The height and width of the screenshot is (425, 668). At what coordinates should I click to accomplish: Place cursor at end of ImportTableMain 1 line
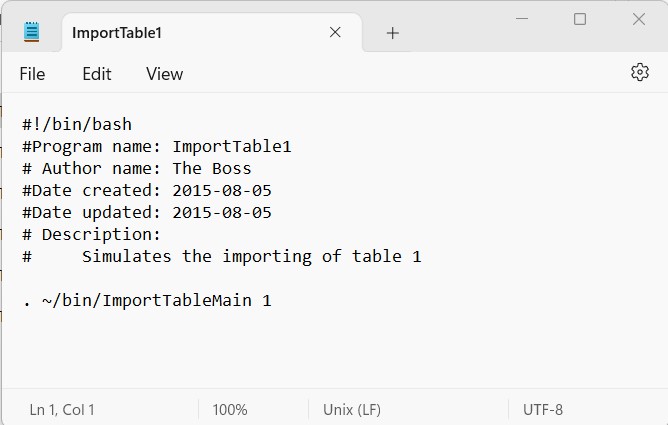click(x=271, y=301)
